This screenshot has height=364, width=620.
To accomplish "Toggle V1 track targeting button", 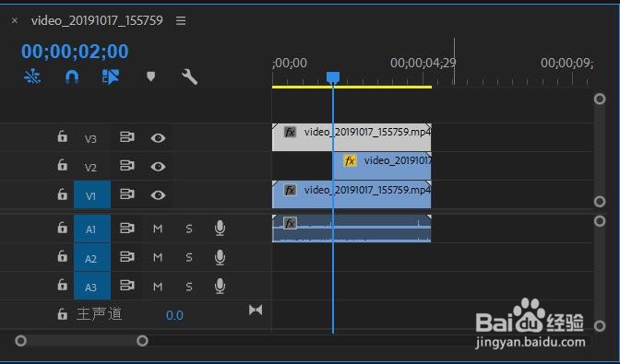I will pyautogui.click(x=92, y=195).
